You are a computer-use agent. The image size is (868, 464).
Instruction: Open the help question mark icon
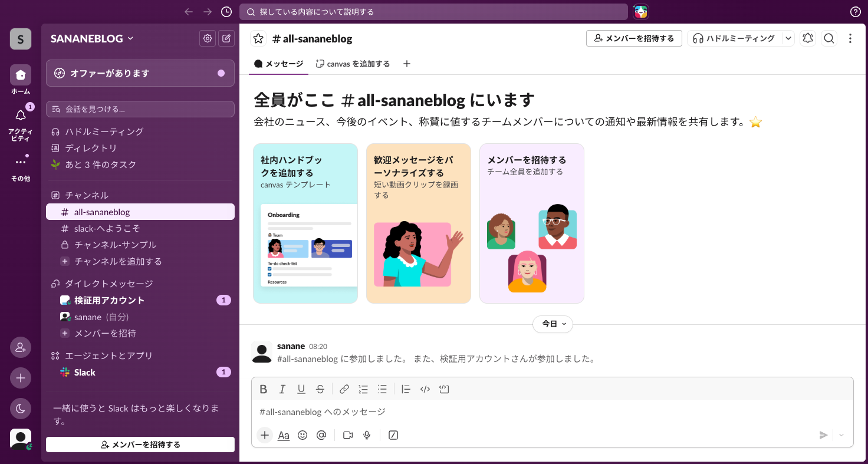856,12
